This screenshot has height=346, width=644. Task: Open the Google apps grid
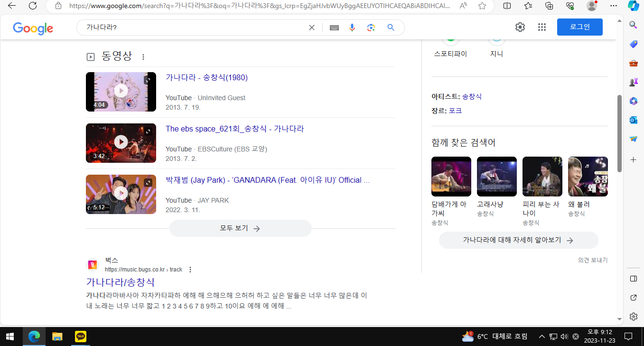(542, 27)
